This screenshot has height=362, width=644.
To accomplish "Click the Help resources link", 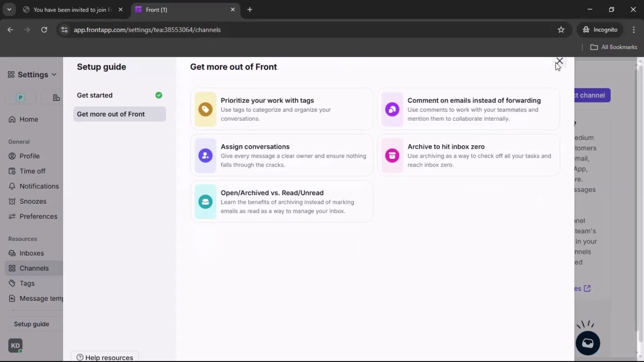I will click(104, 357).
